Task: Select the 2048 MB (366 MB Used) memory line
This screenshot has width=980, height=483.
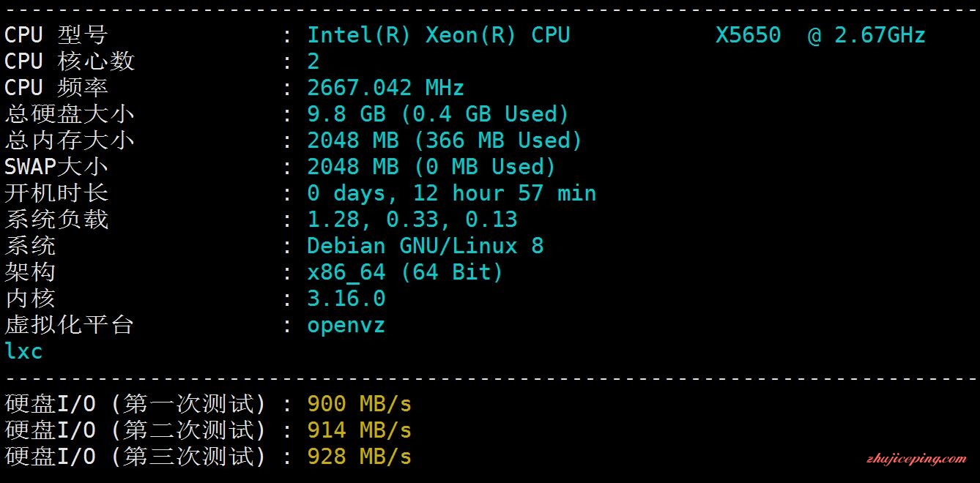Action: point(445,141)
